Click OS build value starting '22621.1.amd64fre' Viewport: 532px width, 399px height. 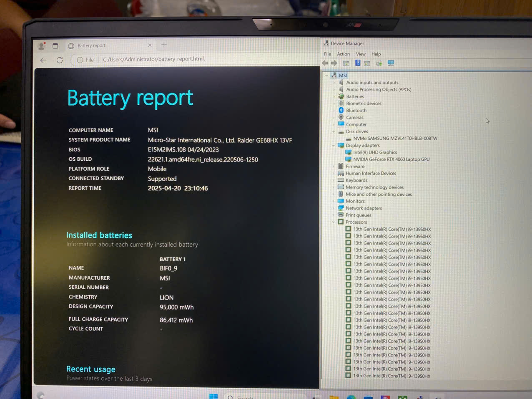pos(203,159)
